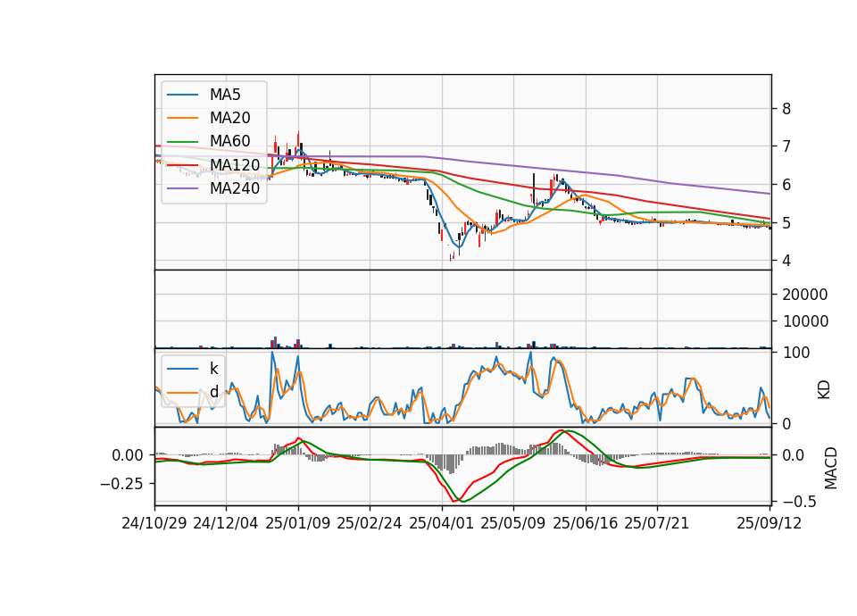
Task: Click the d legend label in KD panel
Action: 214,392
